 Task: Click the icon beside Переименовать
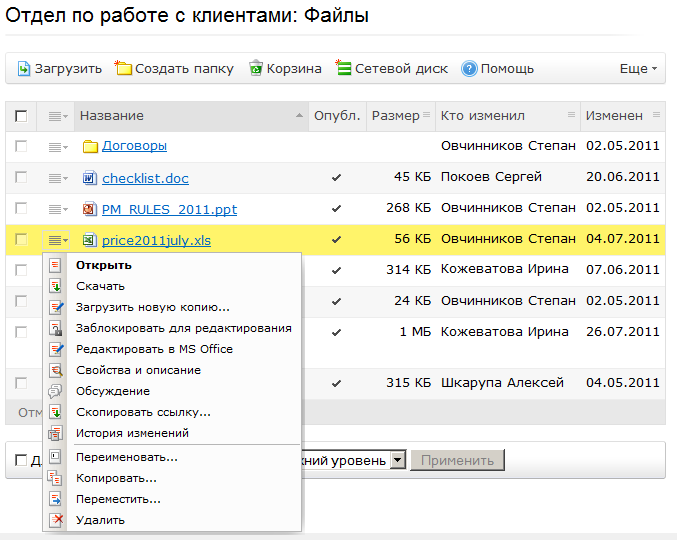point(55,457)
